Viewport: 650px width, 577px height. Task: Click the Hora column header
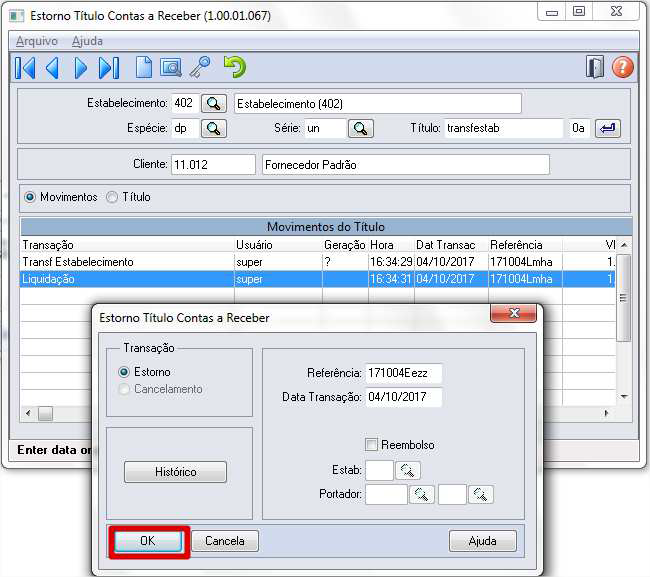pyautogui.click(x=391, y=245)
